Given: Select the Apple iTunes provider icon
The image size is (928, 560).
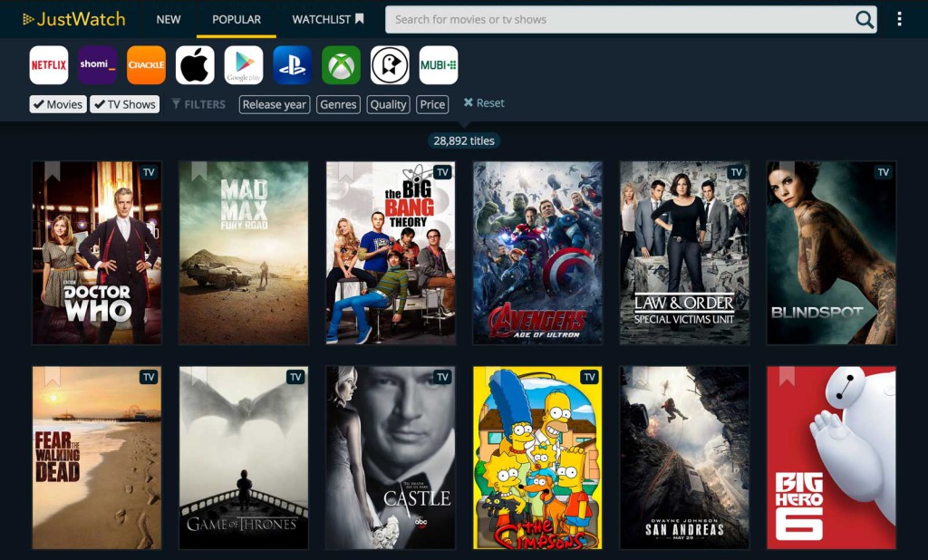Looking at the screenshot, I should click(195, 65).
